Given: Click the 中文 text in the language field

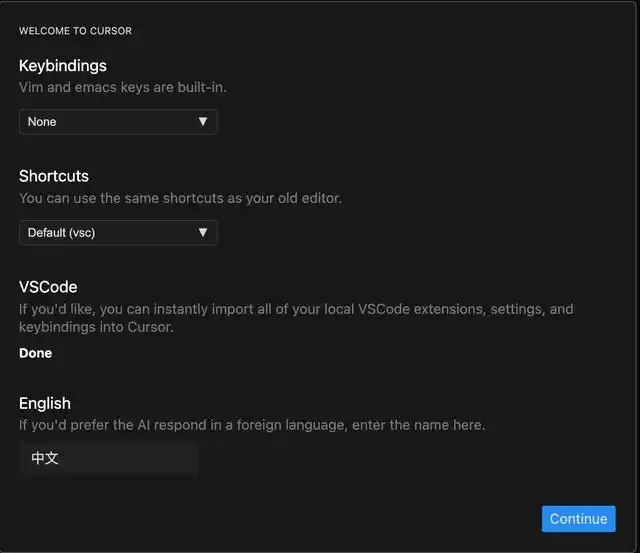Looking at the screenshot, I should click(x=45, y=459).
